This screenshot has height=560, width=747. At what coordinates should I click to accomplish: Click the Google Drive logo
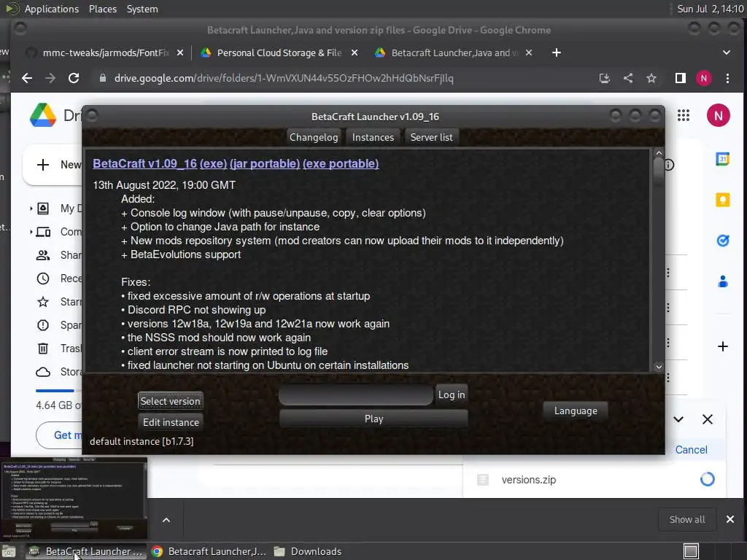43,115
